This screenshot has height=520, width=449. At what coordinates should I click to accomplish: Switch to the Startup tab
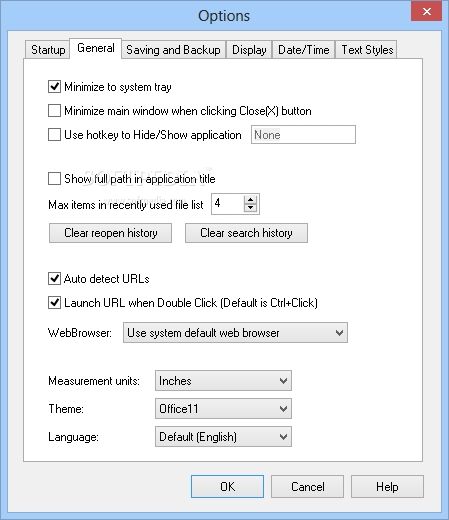47,50
